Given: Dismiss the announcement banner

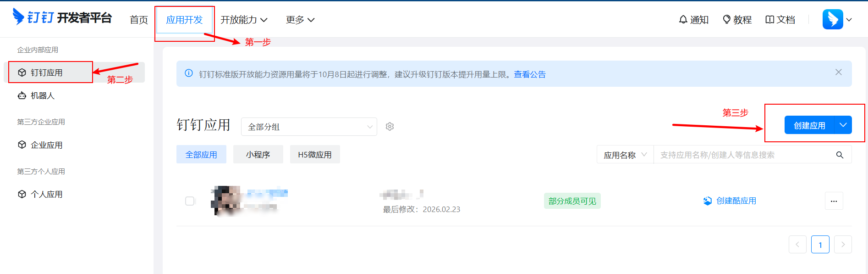Looking at the screenshot, I should pos(838,72).
